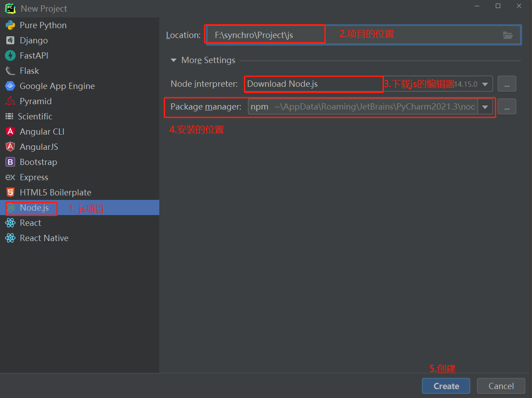Select Bootstrap project type
Viewport: 532px width, 398px height.
[x=79, y=162]
